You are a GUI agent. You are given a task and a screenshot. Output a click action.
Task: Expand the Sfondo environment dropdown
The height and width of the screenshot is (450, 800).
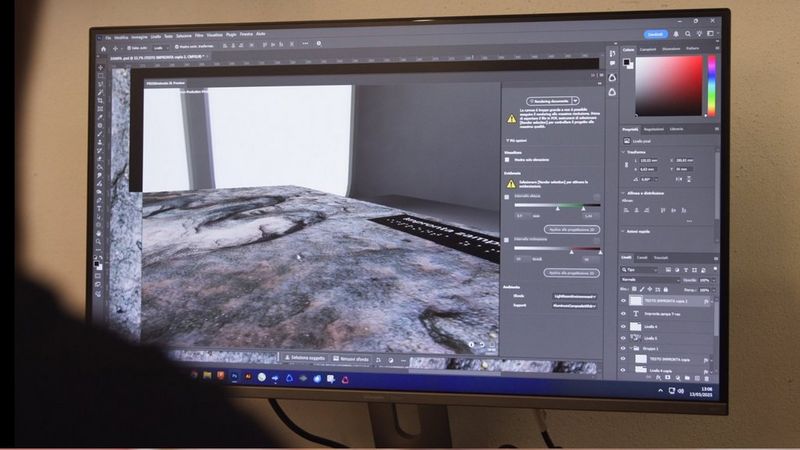click(x=598, y=296)
